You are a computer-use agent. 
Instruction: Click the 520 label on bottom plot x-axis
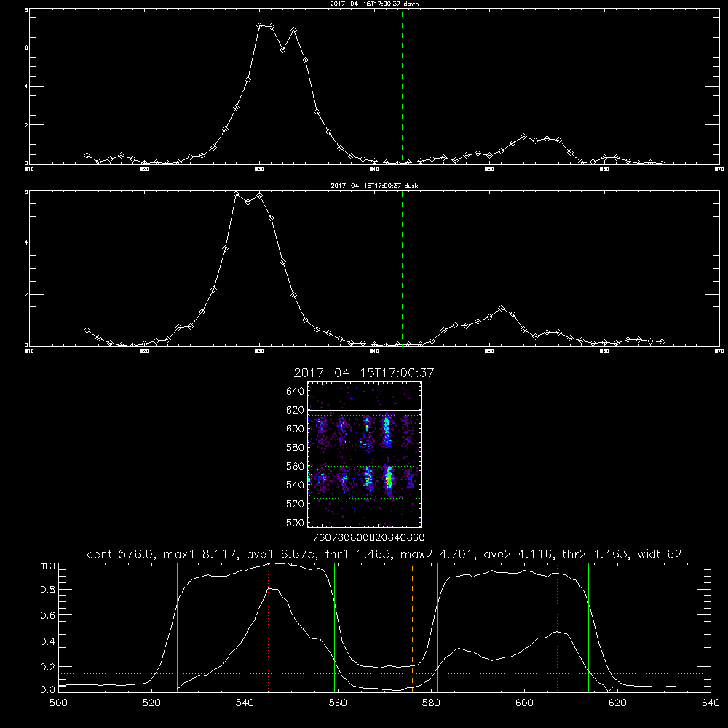tap(152, 703)
